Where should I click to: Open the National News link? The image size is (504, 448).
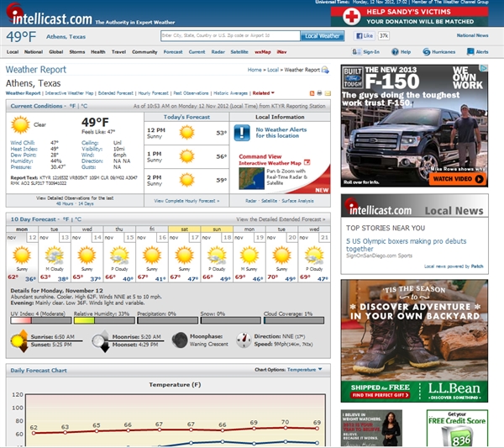tap(472, 35)
